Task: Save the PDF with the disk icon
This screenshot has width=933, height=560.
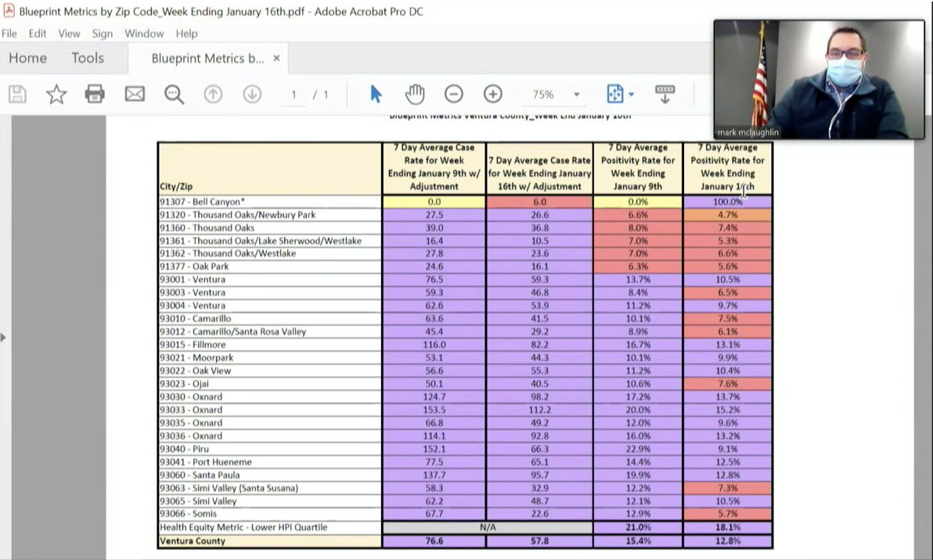Action: pos(17,94)
